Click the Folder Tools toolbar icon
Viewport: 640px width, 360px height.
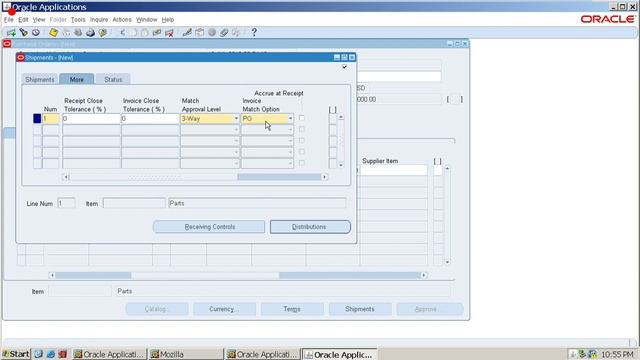tap(236, 33)
